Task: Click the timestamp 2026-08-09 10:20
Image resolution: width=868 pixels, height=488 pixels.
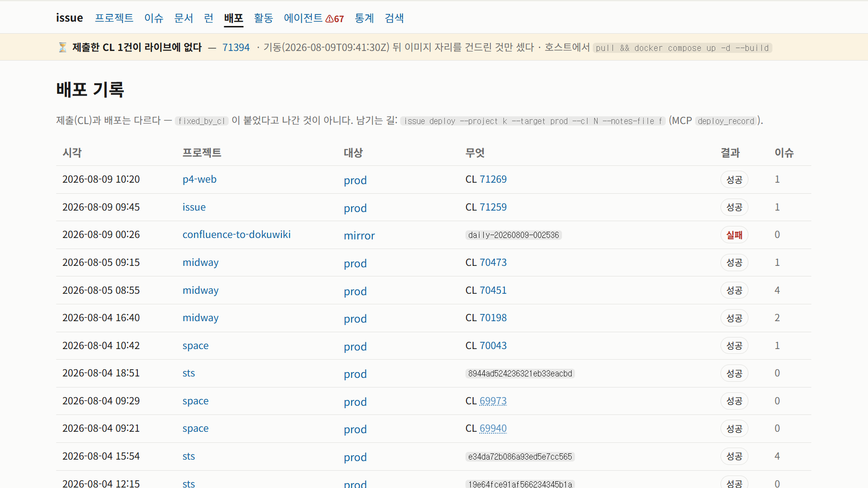Action: [x=101, y=179]
